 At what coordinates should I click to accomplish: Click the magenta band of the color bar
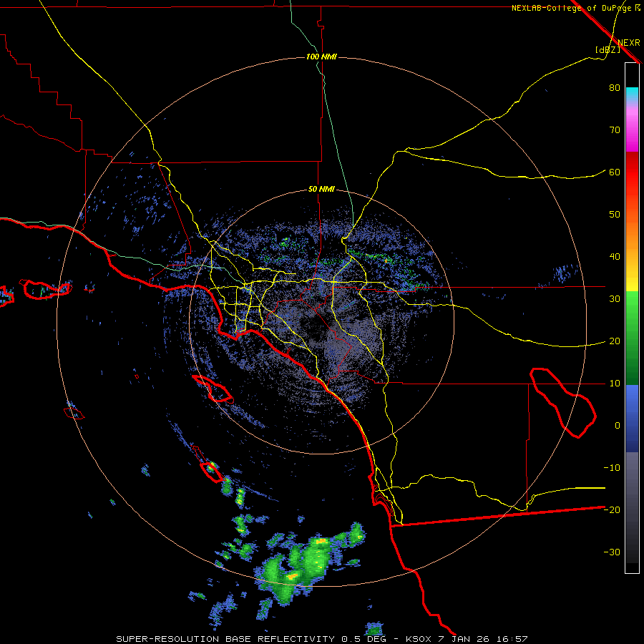[632, 132]
